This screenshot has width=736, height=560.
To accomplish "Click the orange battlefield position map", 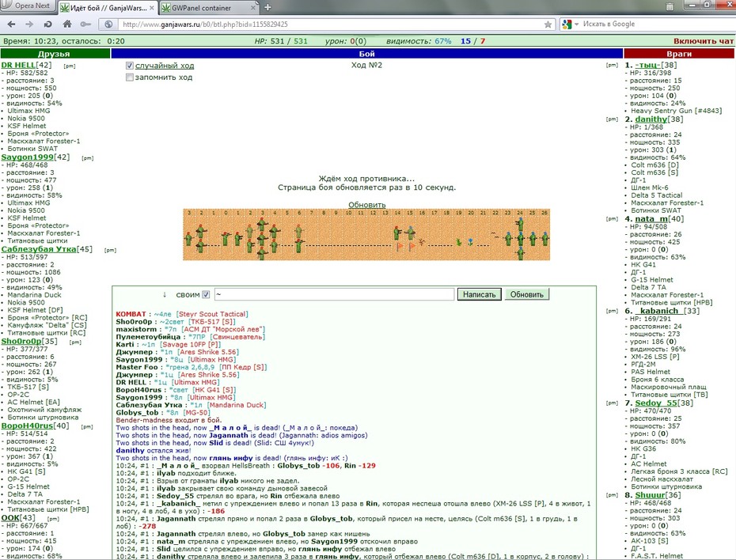I will click(366, 234).
